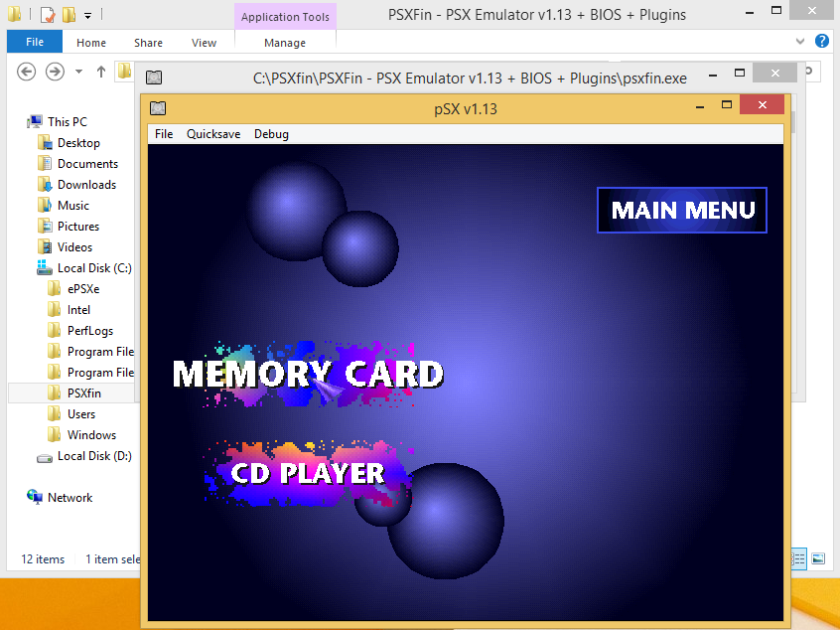Select MEMORY CARD in the PlayStation BIOS

308,374
